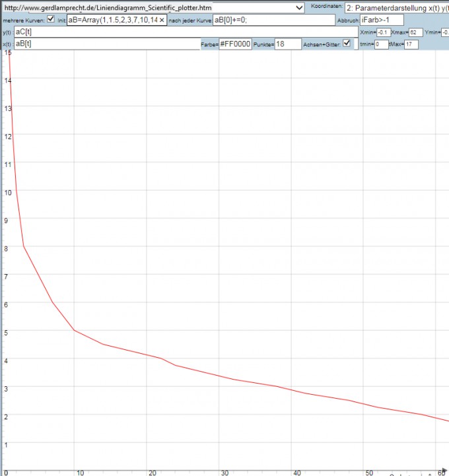Click the Ymin value field

pyautogui.click(x=446, y=32)
